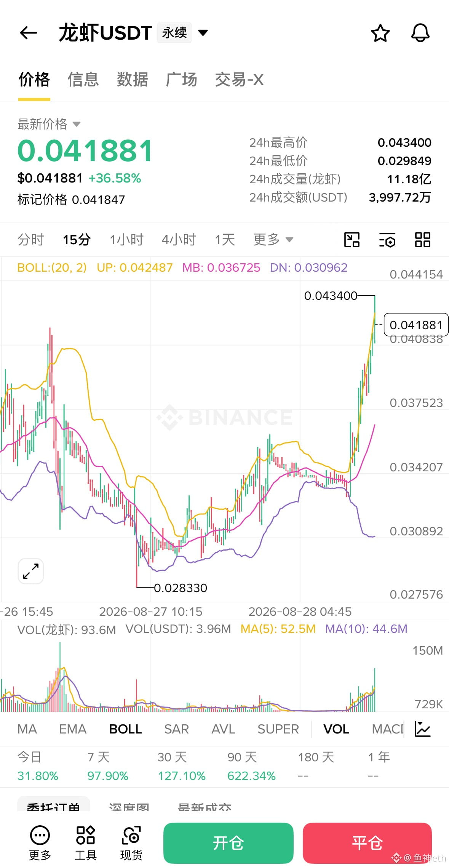Tap 90 天 622.34% performance

(251, 766)
